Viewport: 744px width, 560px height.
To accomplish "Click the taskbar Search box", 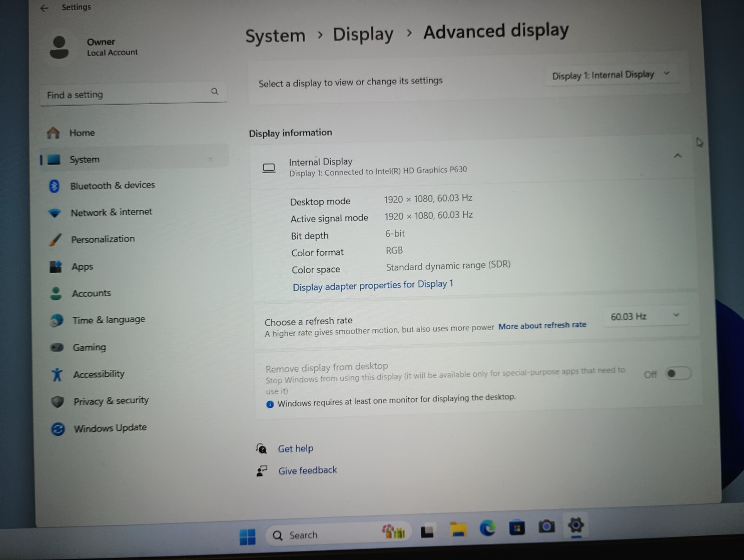I will click(338, 534).
